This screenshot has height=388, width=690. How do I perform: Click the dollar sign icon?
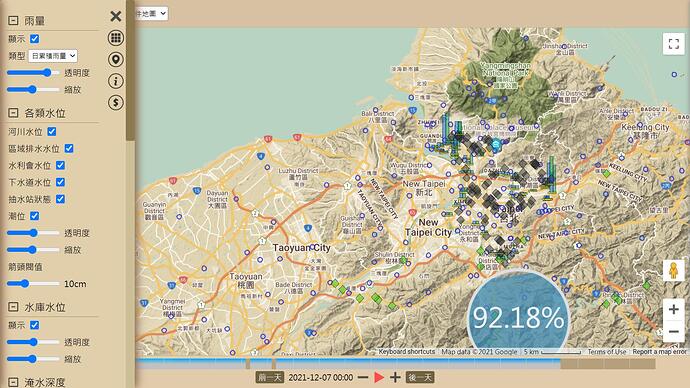coord(116,102)
